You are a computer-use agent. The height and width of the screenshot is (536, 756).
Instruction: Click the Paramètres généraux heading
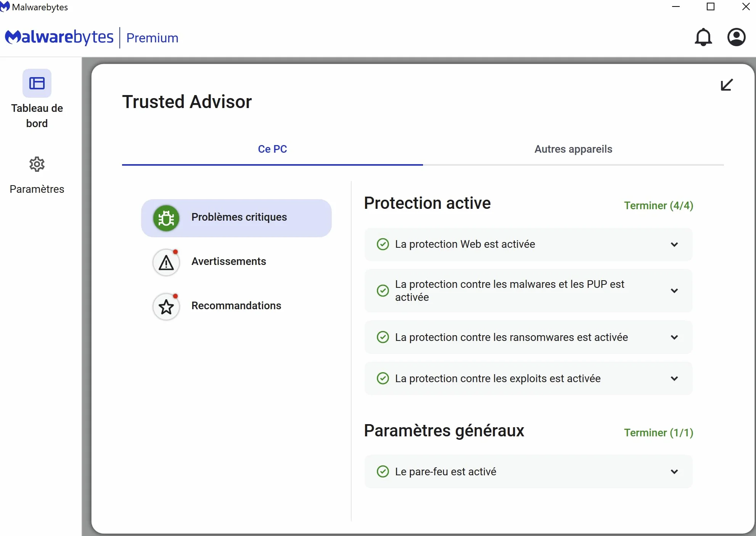pos(444,431)
